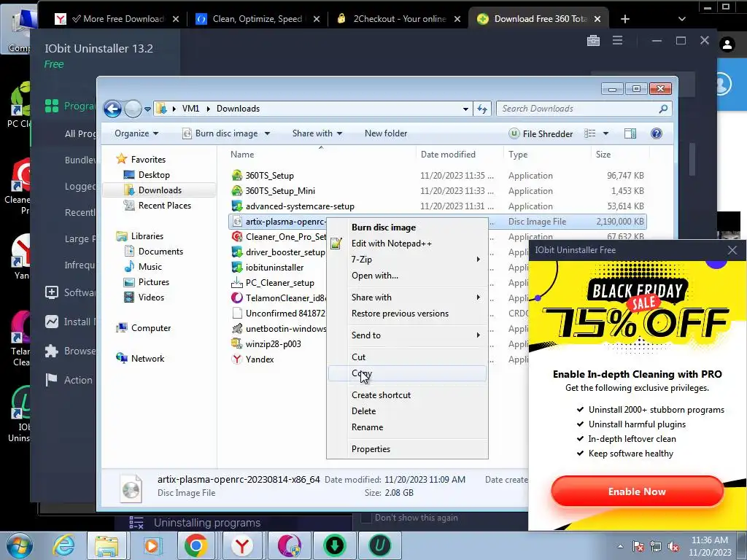Image resolution: width=747 pixels, height=560 pixels.
Task: Open Videos library in the sidebar
Action: coord(151,297)
